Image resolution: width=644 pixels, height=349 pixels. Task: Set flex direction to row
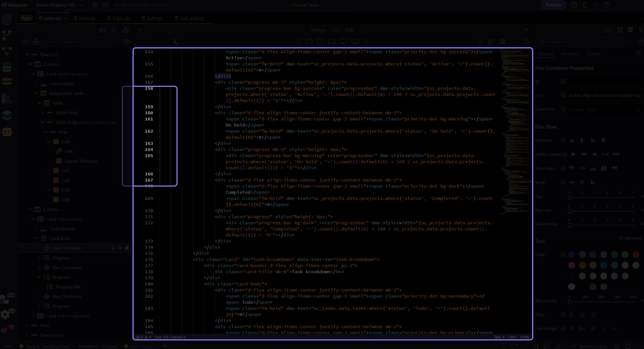coord(572,140)
